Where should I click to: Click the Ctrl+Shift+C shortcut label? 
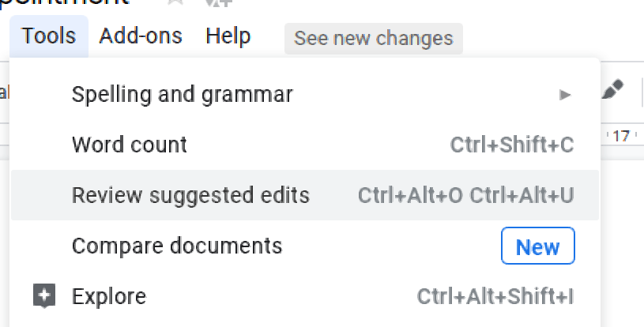[512, 145]
